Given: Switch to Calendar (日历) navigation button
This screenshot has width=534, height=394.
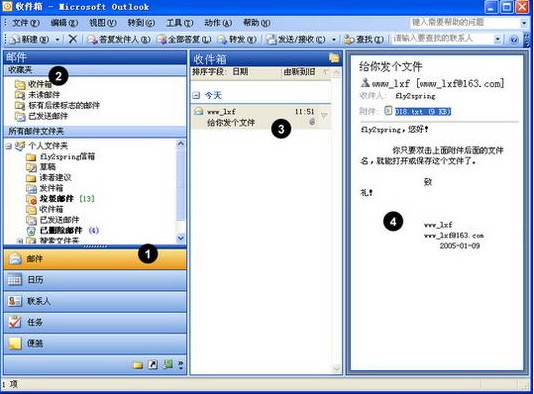Looking at the screenshot, I should pos(95,280).
